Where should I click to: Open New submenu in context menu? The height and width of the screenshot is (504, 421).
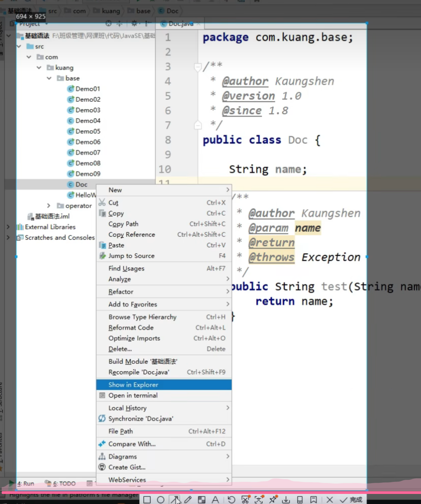(x=164, y=190)
